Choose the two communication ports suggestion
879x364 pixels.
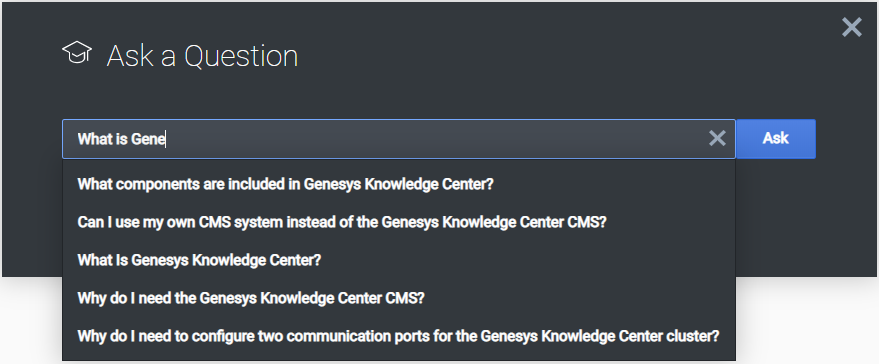[x=398, y=337]
